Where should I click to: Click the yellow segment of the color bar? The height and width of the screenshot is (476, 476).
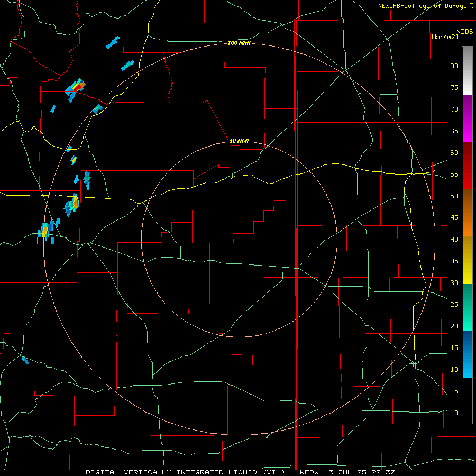467,260
